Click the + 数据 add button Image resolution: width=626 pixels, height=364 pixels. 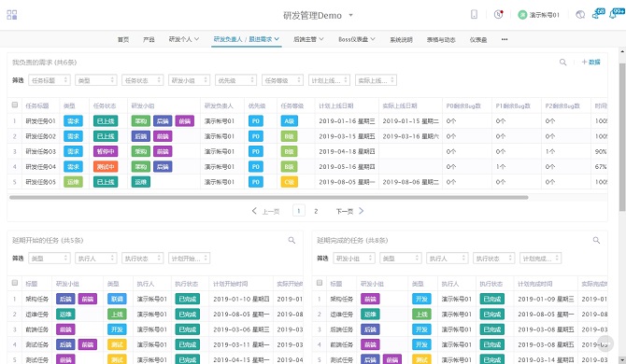click(590, 62)
